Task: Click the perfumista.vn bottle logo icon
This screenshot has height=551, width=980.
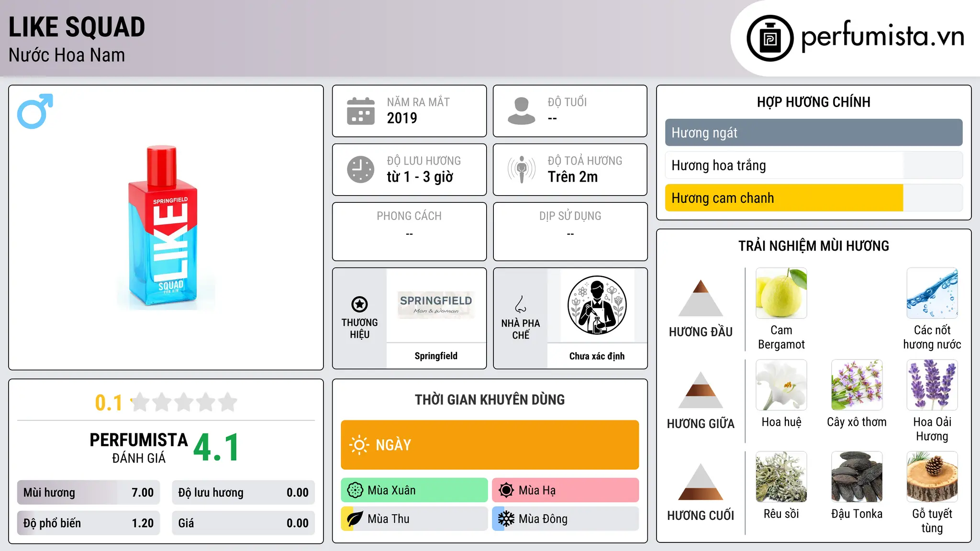Action: [x=770, y=38]
